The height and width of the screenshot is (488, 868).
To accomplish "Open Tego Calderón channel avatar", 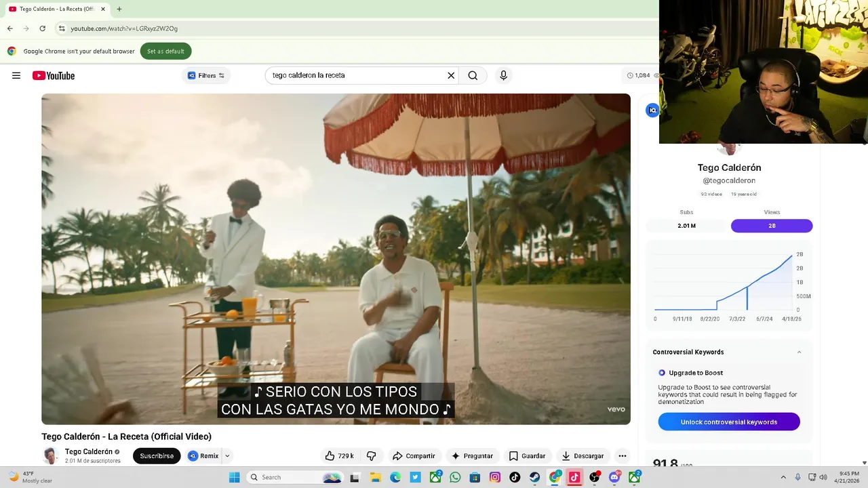I will coord(50,456).
